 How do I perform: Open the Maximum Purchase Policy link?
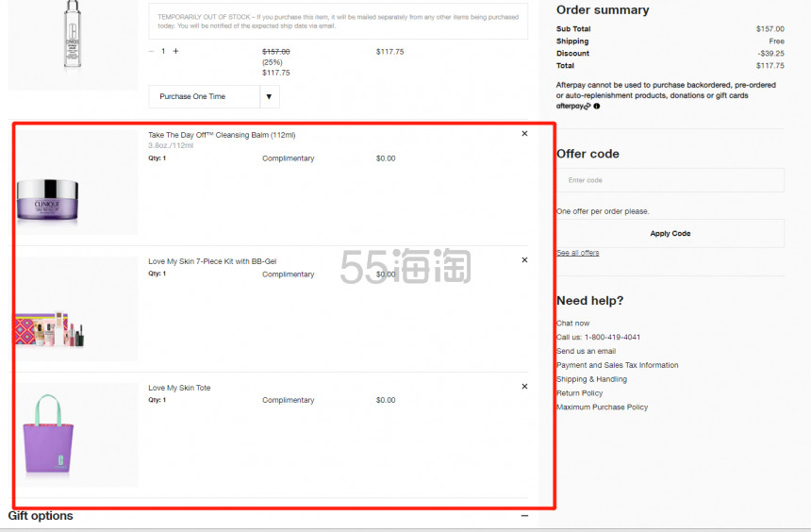602,407
